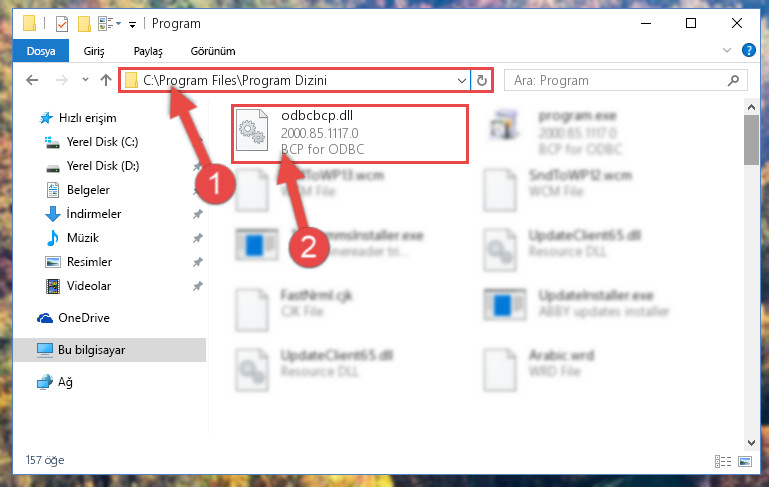Open the Dosya menu tab

point(41,51)
